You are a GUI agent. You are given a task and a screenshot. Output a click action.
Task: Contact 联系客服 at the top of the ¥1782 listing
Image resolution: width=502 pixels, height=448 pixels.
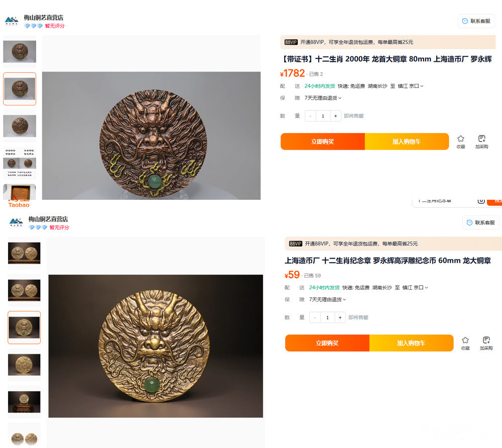pos(476,21)
